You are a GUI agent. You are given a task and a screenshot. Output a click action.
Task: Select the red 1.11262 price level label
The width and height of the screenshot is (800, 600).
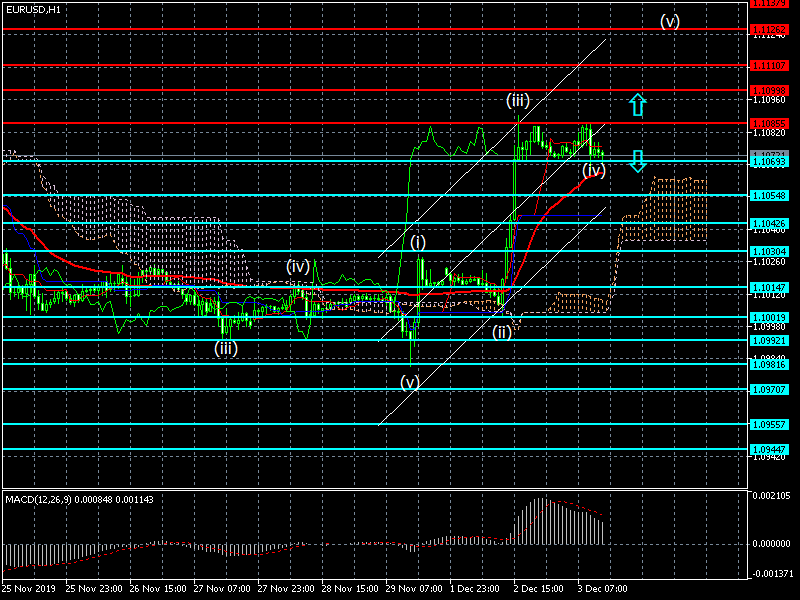[769, 30]
